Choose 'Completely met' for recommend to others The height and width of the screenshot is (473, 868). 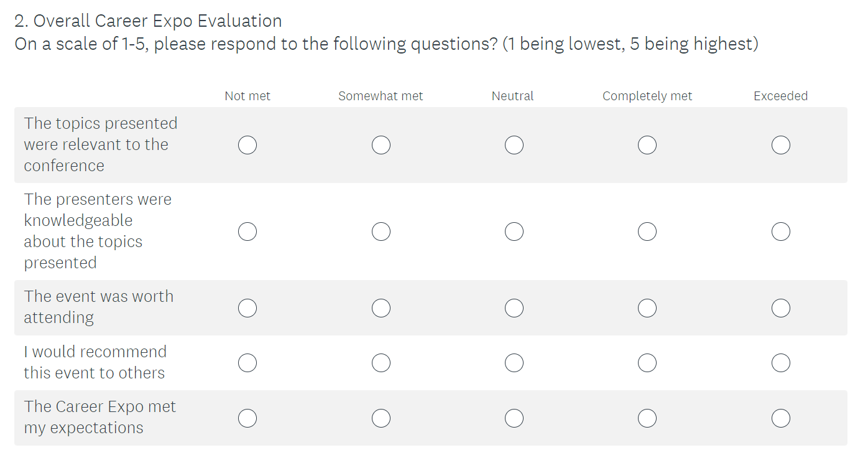click(647, 363)
